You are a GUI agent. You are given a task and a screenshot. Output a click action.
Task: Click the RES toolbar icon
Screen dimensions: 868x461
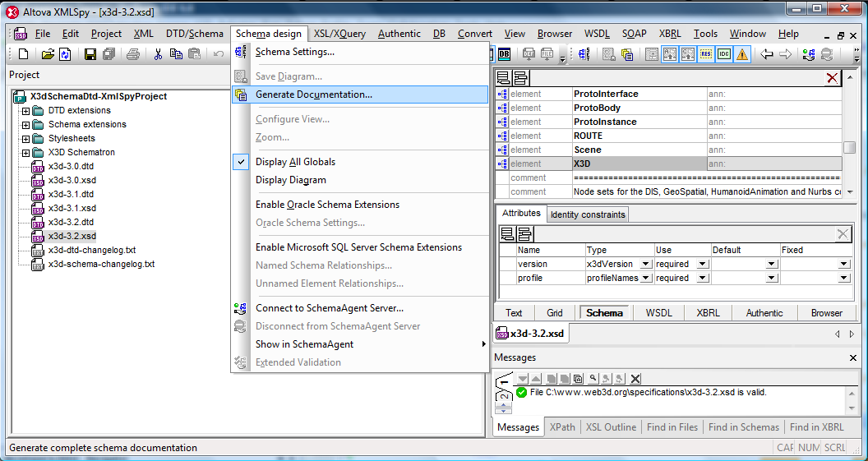(x=706, y=54)
